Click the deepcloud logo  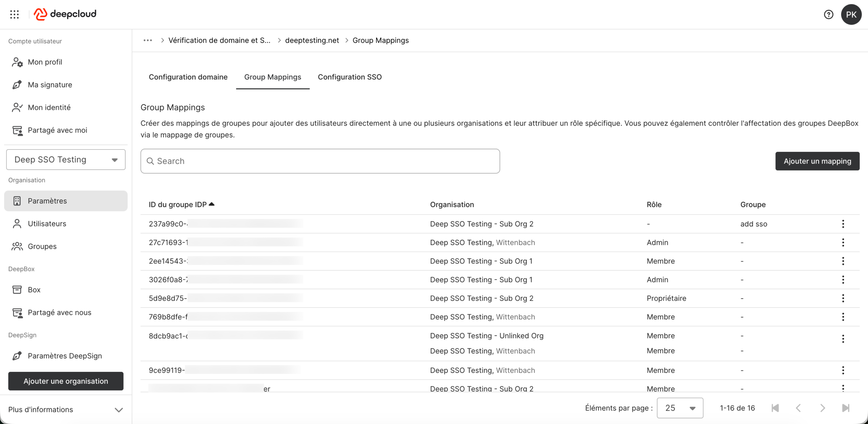tap(65, 14)
